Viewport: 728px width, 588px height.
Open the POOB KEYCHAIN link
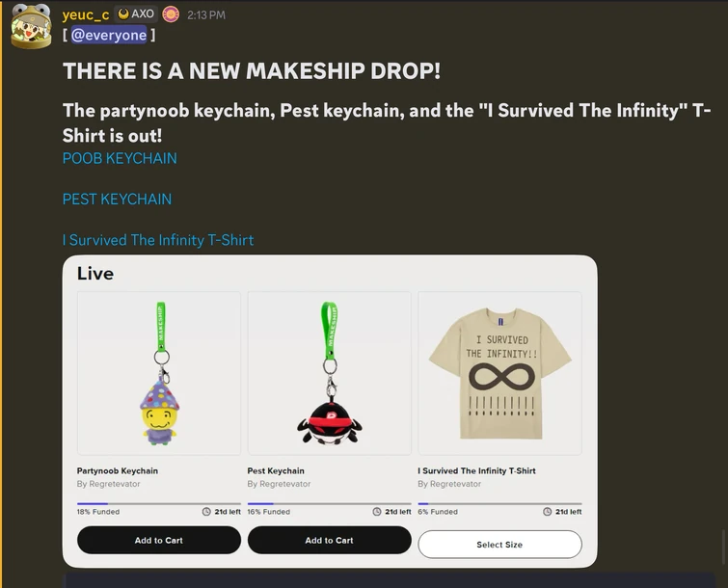(x=120, y=158)
